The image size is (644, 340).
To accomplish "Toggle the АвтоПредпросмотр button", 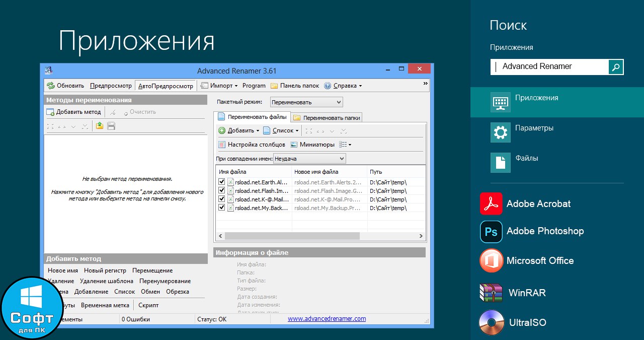I will click(166, 86).
